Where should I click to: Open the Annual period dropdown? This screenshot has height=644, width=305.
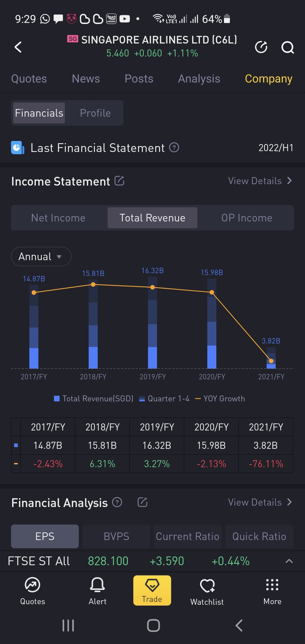(41, 256)
